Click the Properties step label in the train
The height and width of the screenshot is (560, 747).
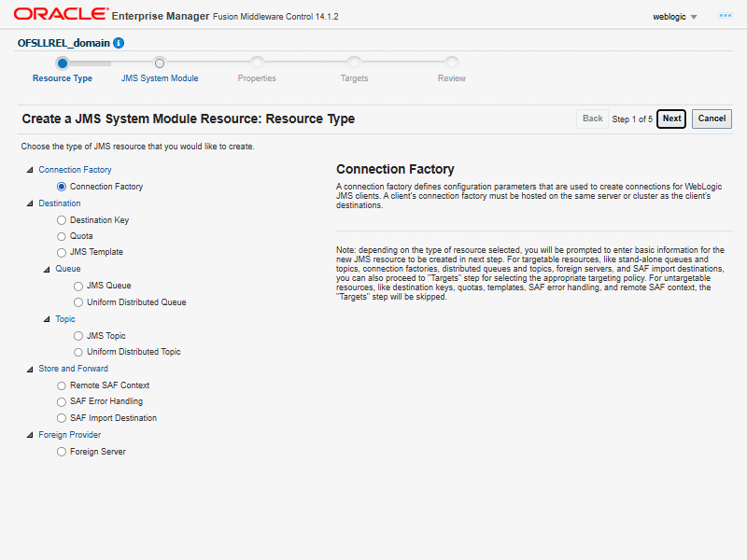click(257, 78)
